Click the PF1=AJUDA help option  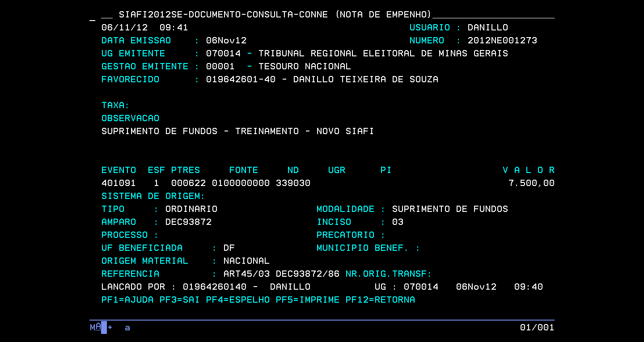pyautogui.click(x=127, y=300)
